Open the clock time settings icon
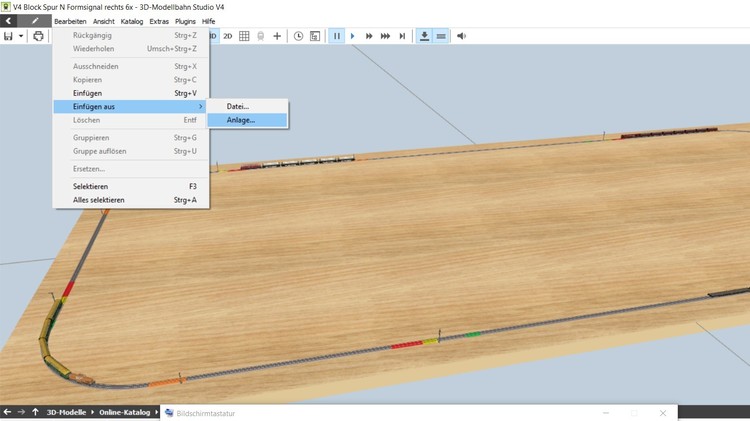 (298, 36)
